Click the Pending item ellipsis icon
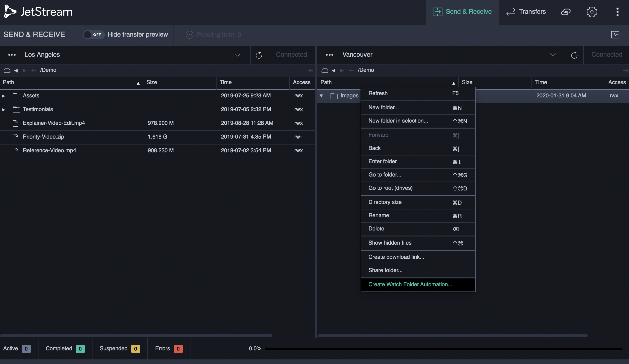 190,35
